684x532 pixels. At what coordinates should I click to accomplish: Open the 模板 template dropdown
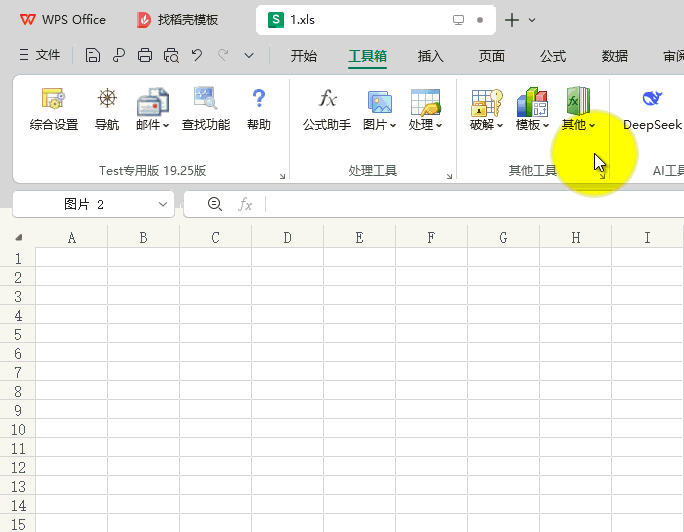[x=532, y=125]
